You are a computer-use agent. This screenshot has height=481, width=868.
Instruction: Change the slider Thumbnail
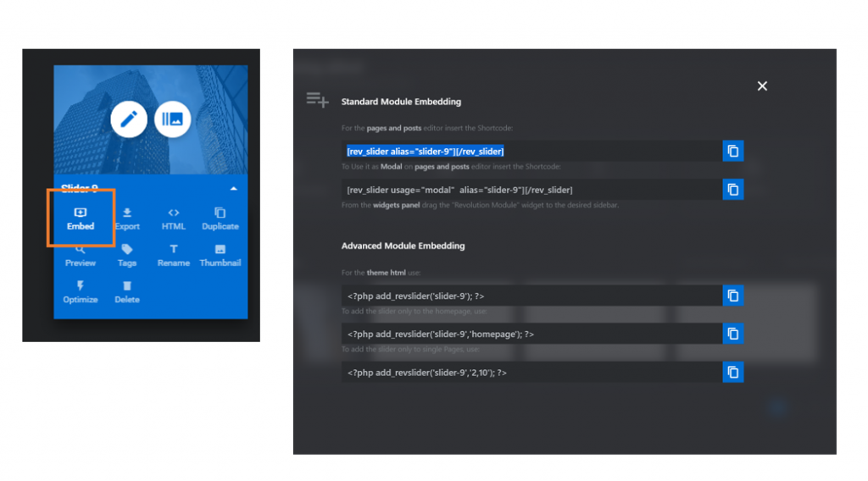(220, 255)
